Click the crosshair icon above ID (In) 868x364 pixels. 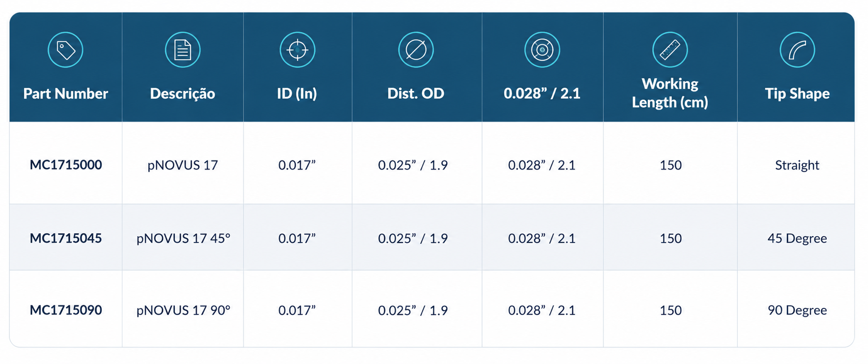(x=297, y=50)
